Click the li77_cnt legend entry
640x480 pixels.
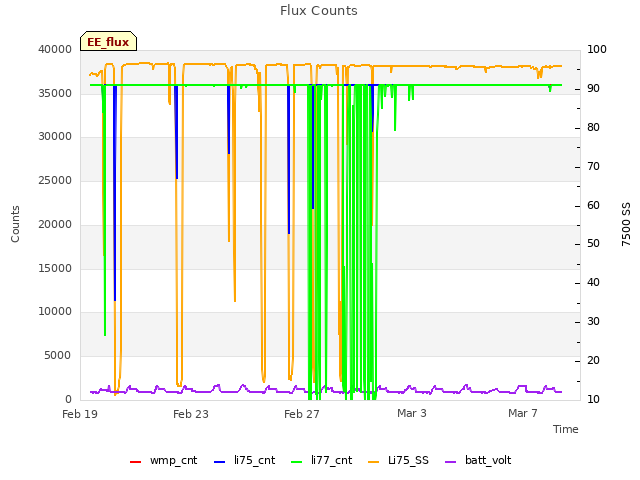[x=321, y=460]
